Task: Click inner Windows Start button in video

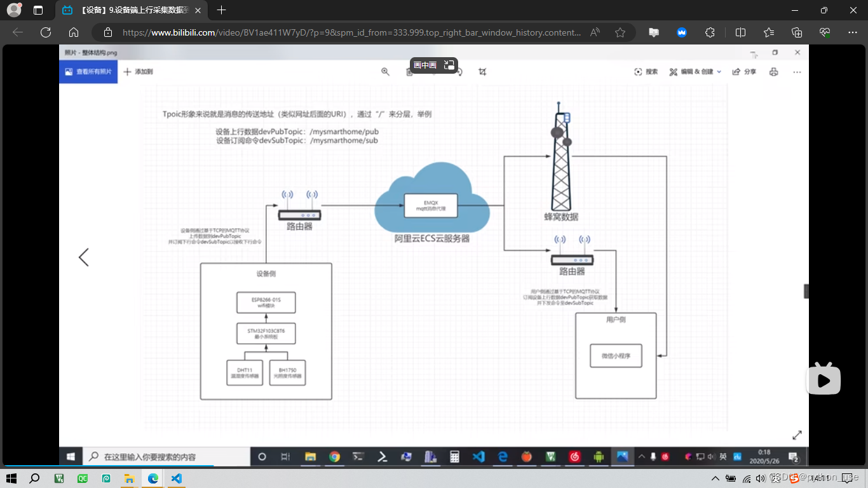Action: 71,456
